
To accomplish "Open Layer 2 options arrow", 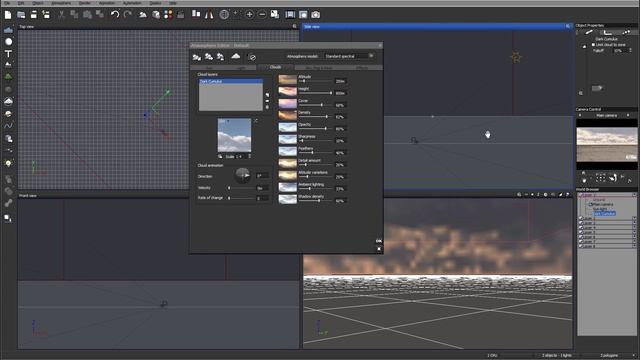I will point(634,218).
